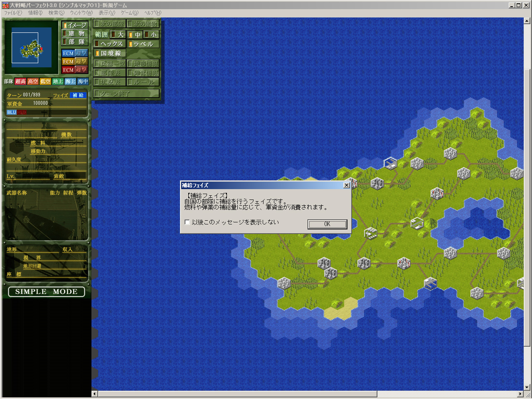Open the 状況表 status table
This screenshot has width=532, height=399.
[110, 82]
